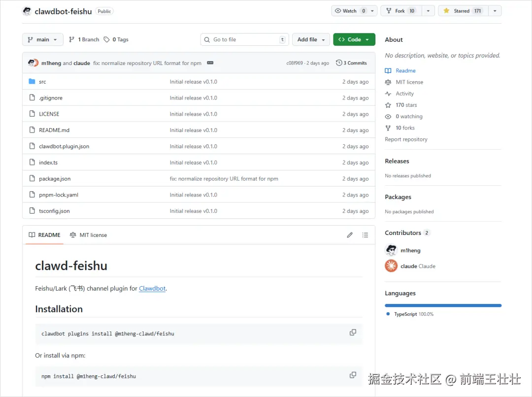Open the Fork options dropdown arrow
Viewport: 532px width, 397px height.
pos(428,11)
